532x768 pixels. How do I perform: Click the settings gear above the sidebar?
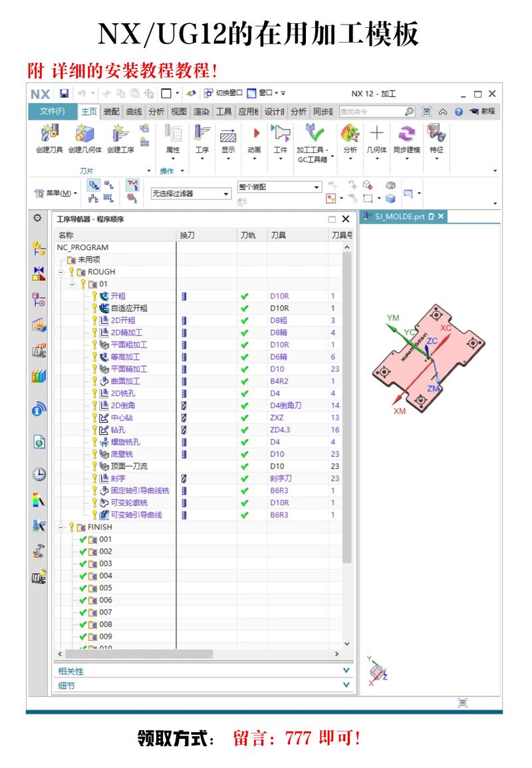point(37,218)
